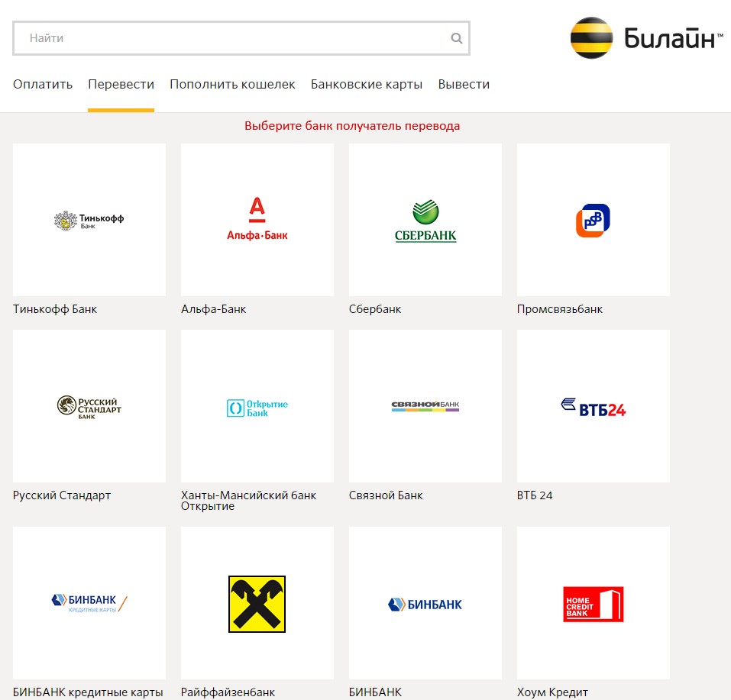Click the Хоум Кредит caption link
The height and width of the screenshot is (700, 731).
[x=552, y=692]
